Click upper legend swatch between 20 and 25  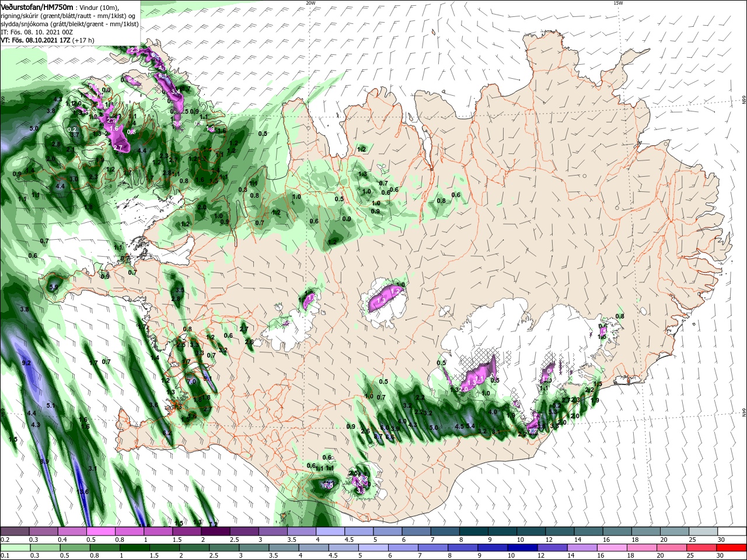pyautogui.click(x=674, y=531)
